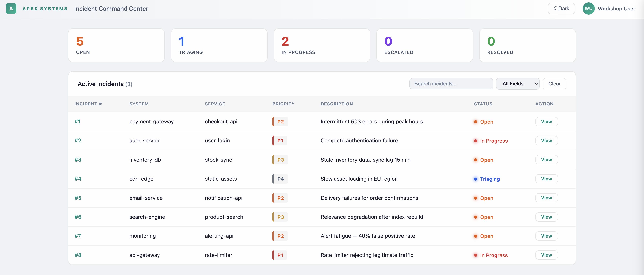The width and height of the screenshot is (644, 275).
Task: Open incident number #5 link
Action: [x=78, y=198]
